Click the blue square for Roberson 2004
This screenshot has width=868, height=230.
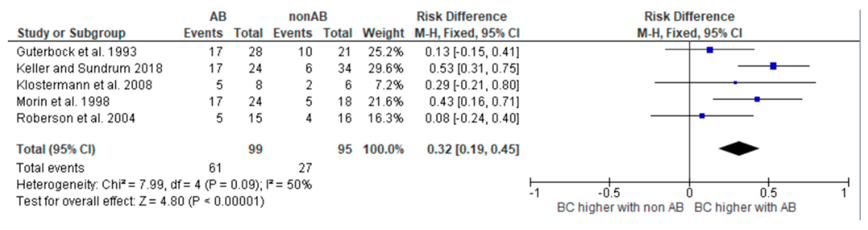point(702,116)
